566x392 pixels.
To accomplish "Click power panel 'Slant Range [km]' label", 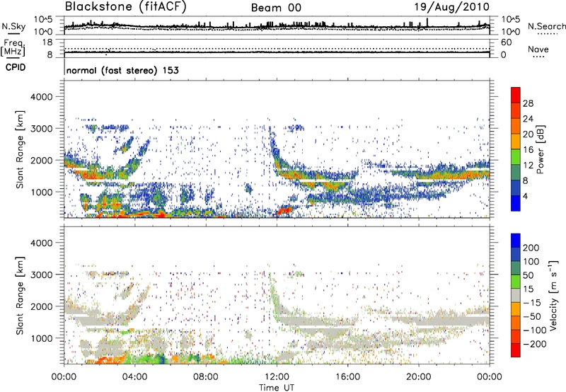I will point(20,149).
